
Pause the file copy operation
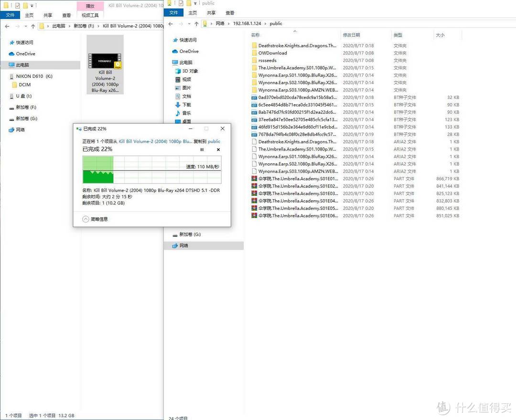coord(202,150)
